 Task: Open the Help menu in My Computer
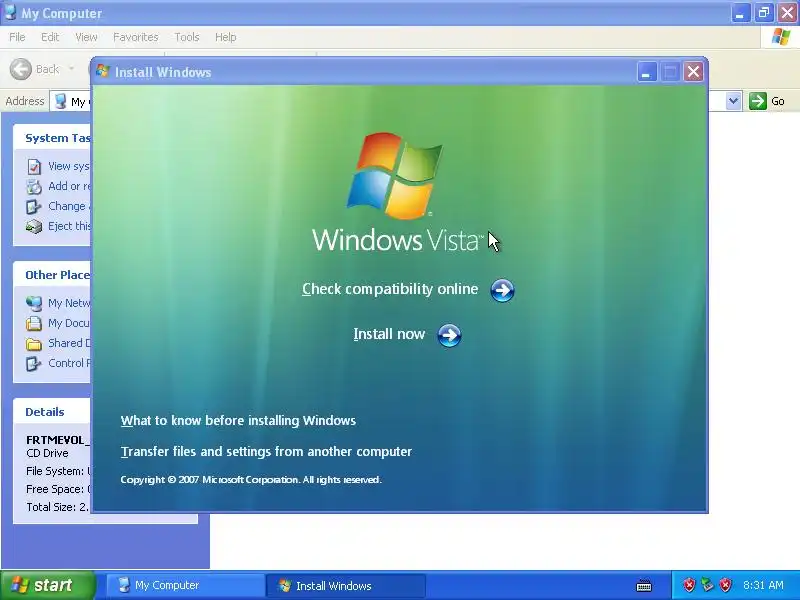[x=226, y=37]
